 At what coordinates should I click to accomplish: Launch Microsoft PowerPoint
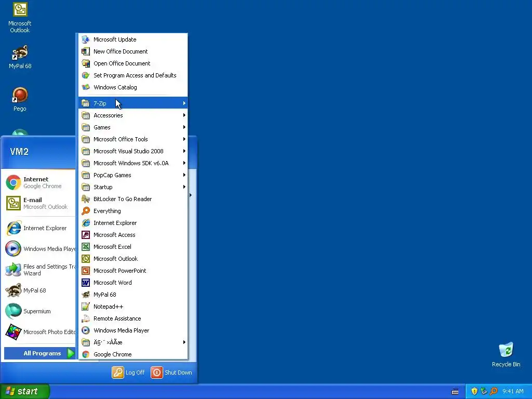(133, 271)
